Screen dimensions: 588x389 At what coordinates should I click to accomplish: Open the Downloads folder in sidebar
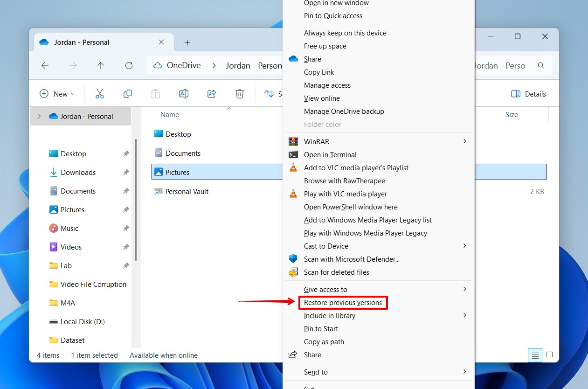click(x=78, y=173)
